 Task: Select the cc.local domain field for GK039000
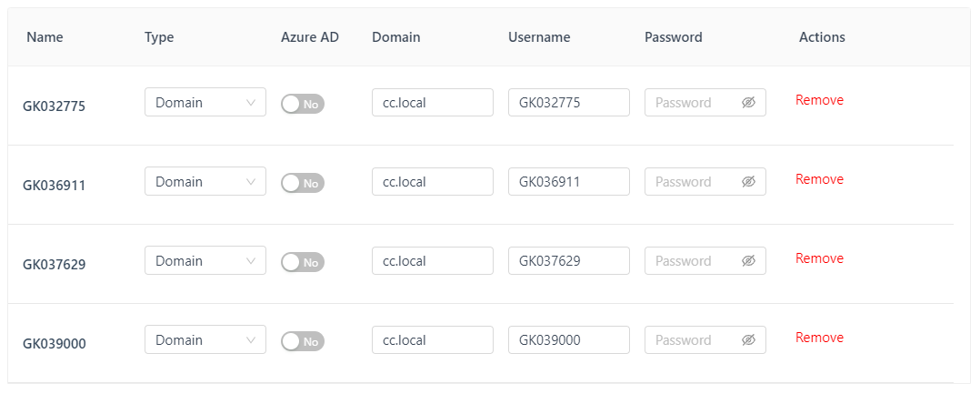tap(432, 340)
